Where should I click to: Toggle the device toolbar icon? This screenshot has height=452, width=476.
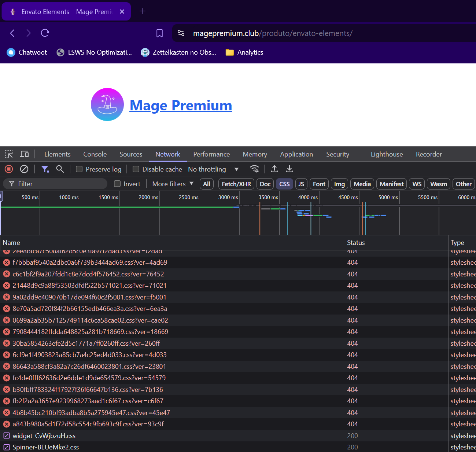(x=25, y=154)
